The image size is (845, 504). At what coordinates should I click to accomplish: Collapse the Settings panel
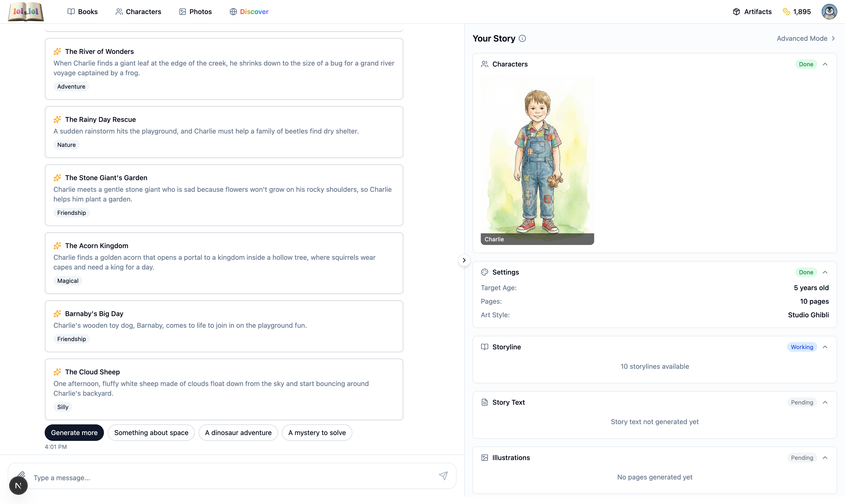tap(826, 272)
